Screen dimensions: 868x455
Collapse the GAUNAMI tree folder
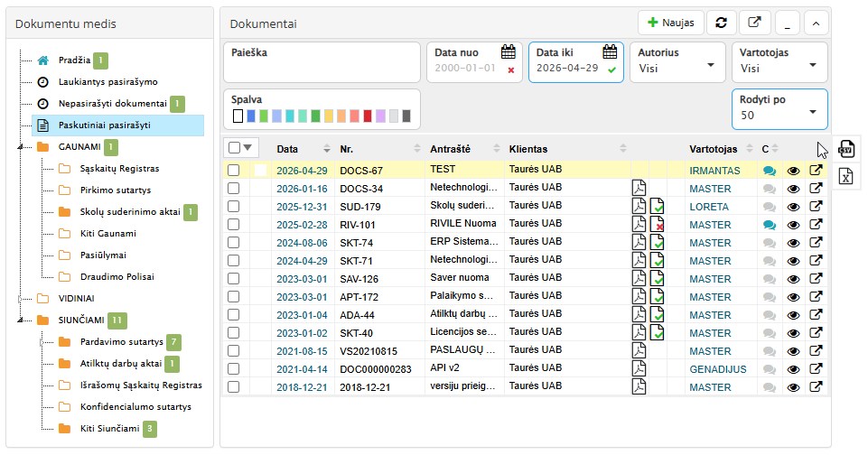click(x=21, y=146)
